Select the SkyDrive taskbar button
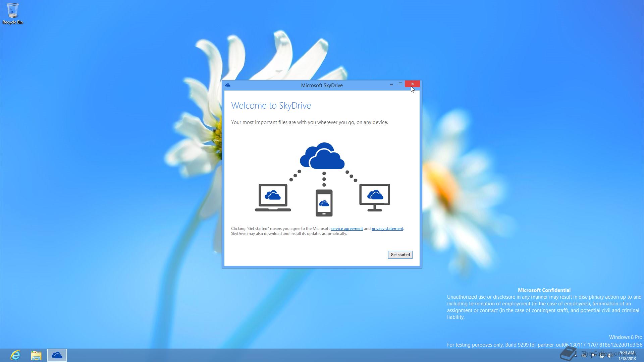The image size is (644, 362). 57,355
